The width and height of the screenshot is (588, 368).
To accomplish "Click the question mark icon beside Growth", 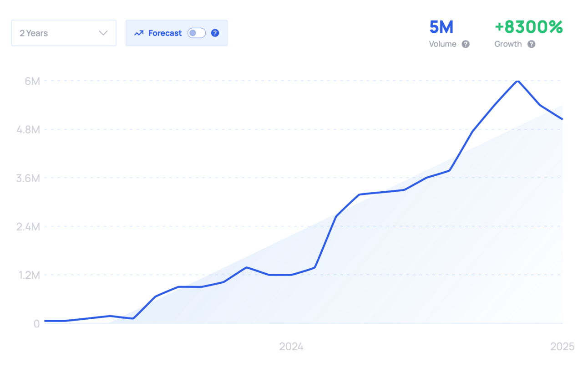I will point(532,44).
